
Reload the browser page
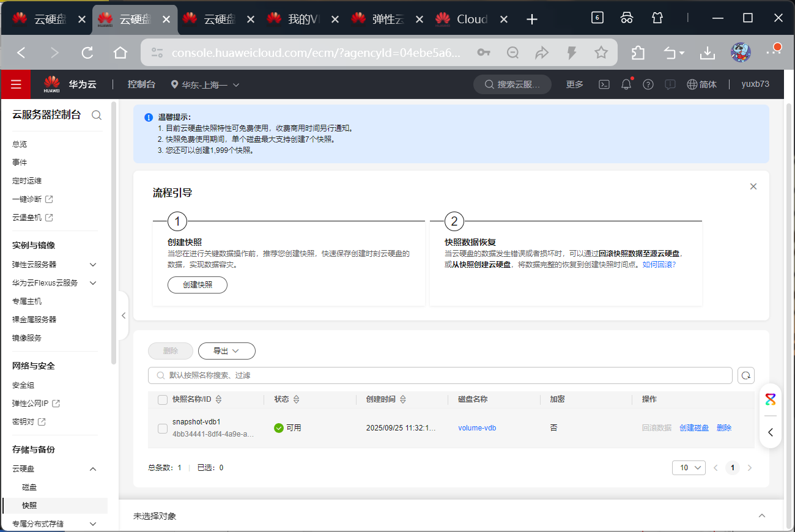coord(87,53)
